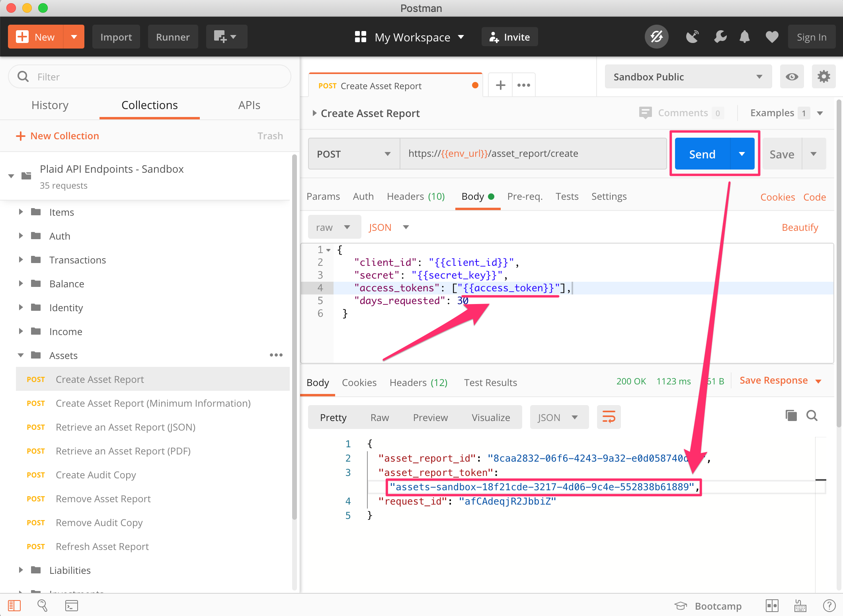Viewport: 843px width, 616px height.
Task: Copy response body to clipboard
Action: (x=791, y=416)
